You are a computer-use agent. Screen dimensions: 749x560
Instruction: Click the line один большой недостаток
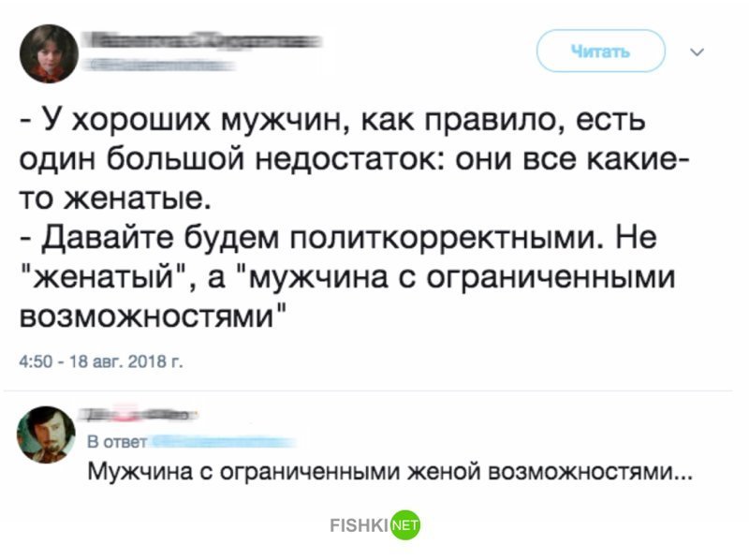(354, 159)
